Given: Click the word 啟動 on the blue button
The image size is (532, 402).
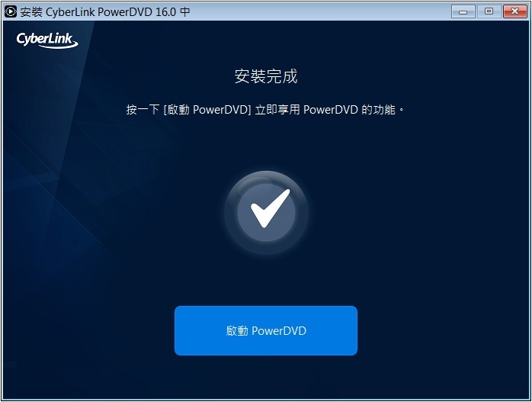Looking at the screenshot, I should click(237, 331).
